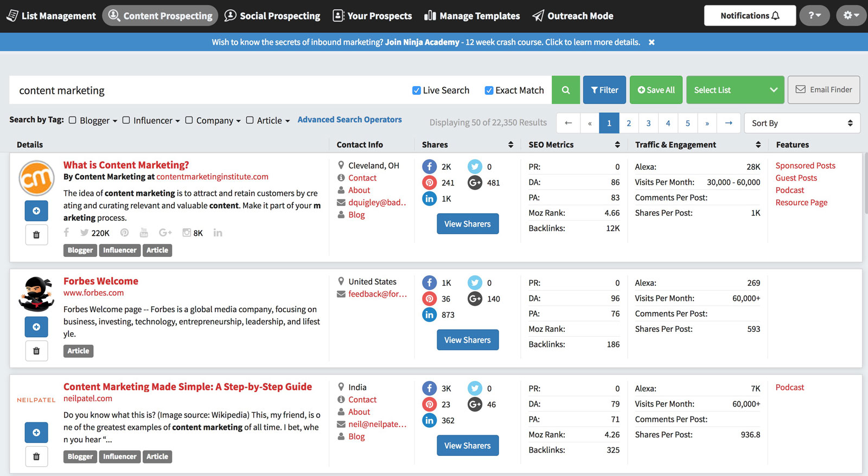Click the dquigley@bad.. email address
This screenshot has height=476, width=868.
tap(377, 202)
